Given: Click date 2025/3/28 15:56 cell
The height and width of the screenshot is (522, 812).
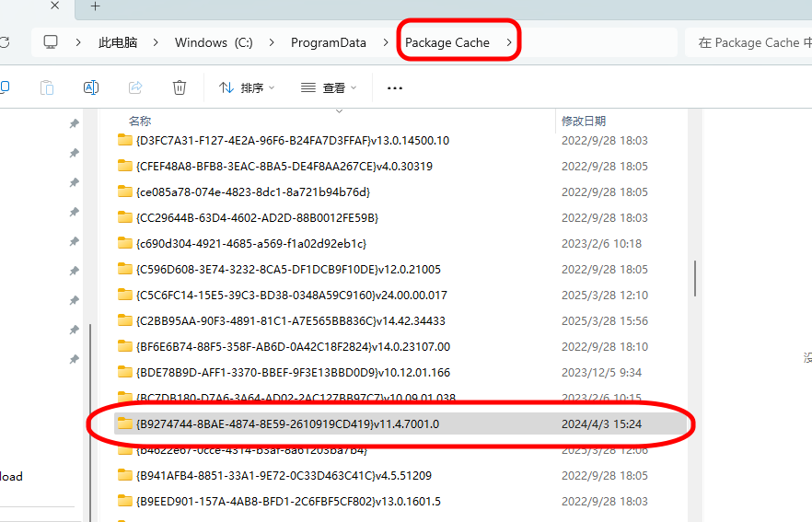Looking at the screenshot, I should (604, 321).
